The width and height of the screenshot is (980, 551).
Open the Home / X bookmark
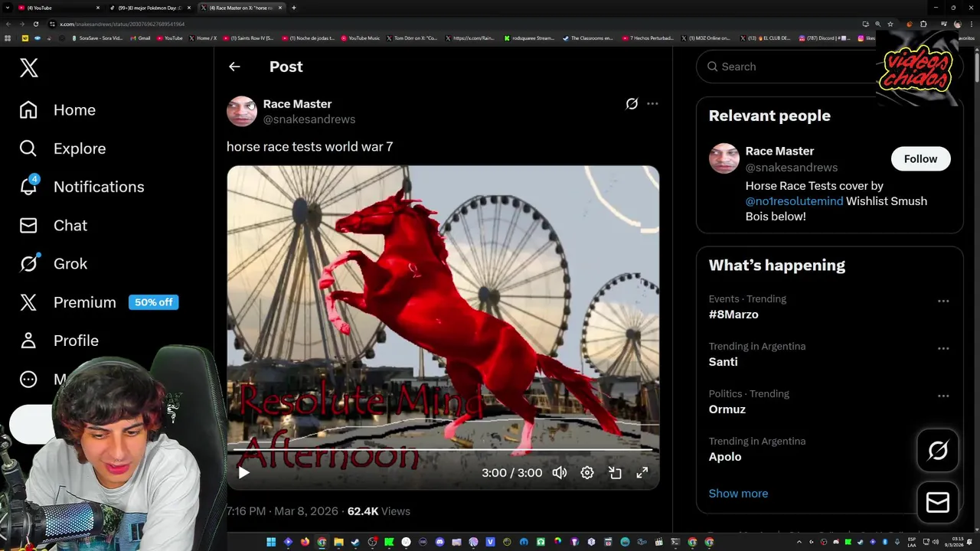tap(203, 37)
